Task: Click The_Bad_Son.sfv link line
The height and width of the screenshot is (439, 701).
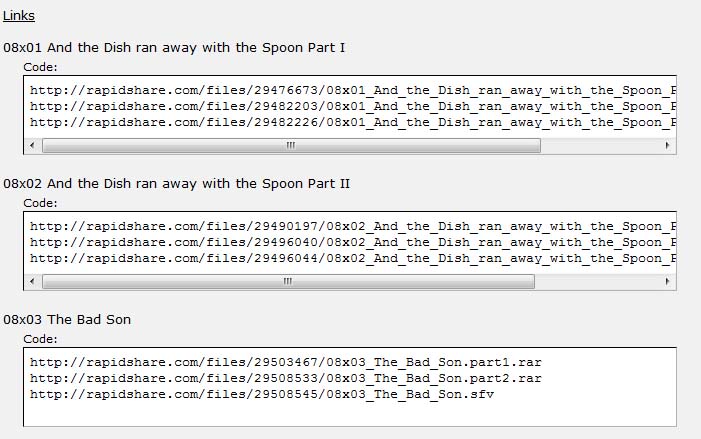Action: (262, 394)
